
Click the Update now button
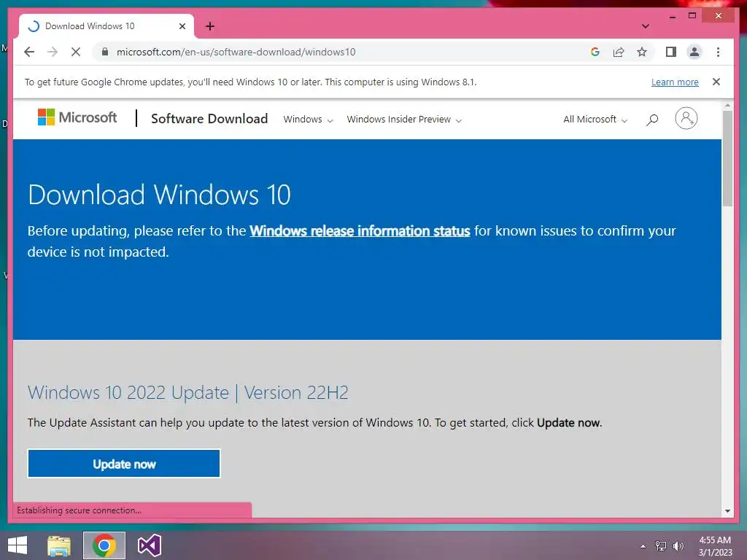tap(124, 464)
